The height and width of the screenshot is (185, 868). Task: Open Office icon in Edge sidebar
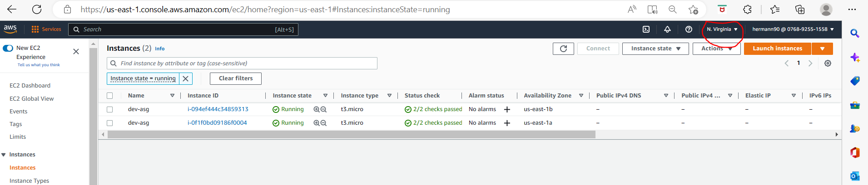click(x=855, y=152)
